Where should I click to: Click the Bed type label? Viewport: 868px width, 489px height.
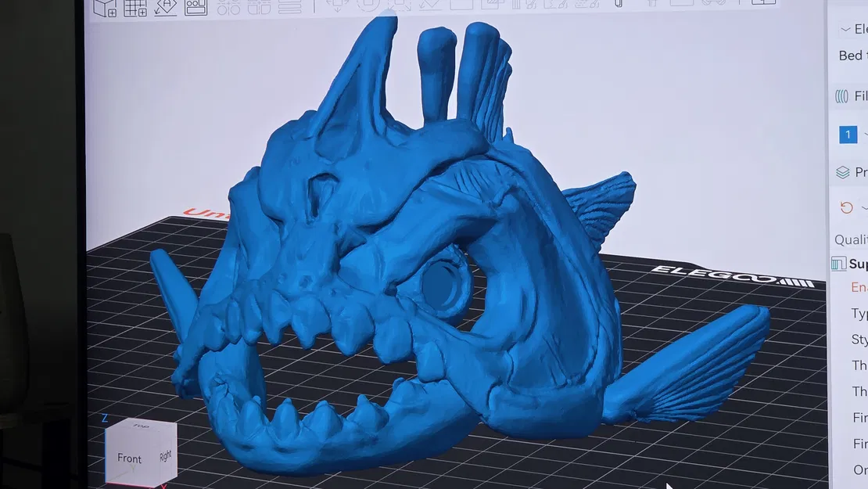point(852,56)
